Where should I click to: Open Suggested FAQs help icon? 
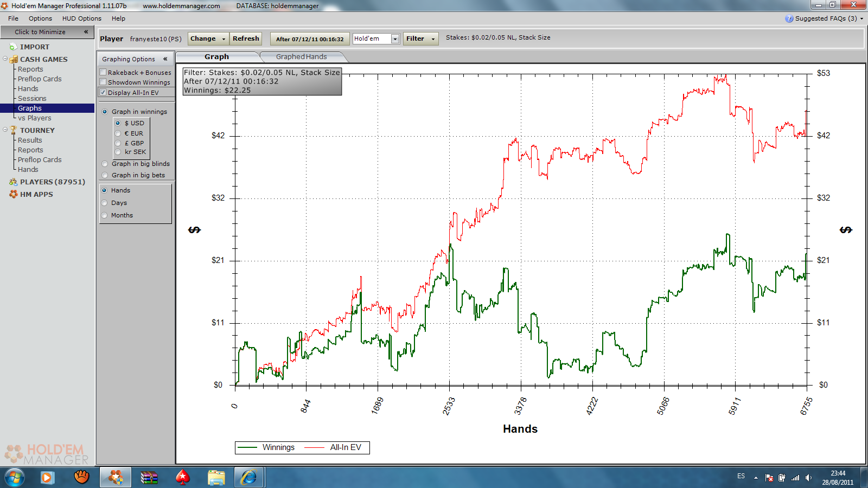[789, 18]
